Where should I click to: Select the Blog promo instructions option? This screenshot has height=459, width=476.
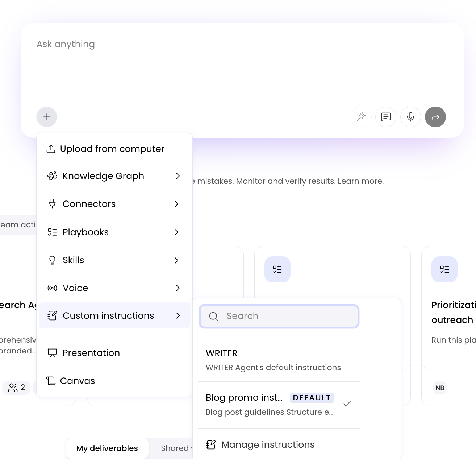[x=279, y=405]
